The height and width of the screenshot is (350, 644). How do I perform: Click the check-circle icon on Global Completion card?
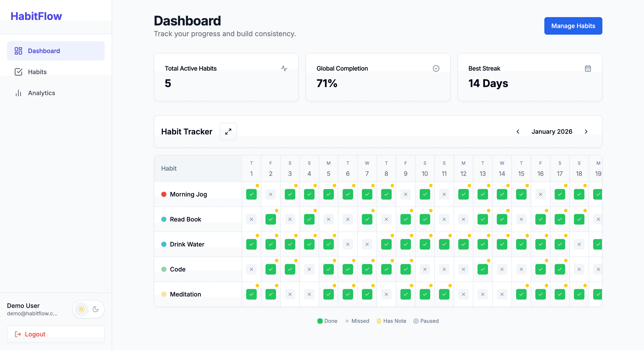[x=436, y=68]
